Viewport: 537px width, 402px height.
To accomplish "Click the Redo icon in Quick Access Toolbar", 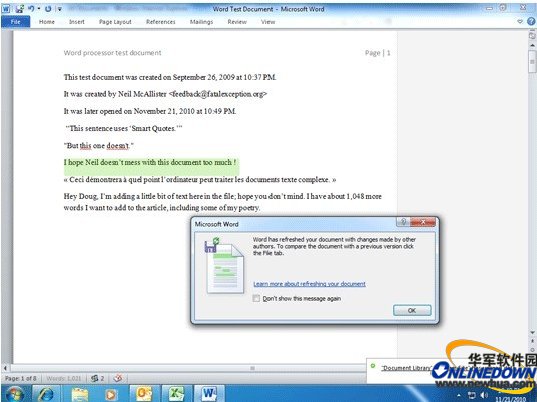I will click(48, 9).
